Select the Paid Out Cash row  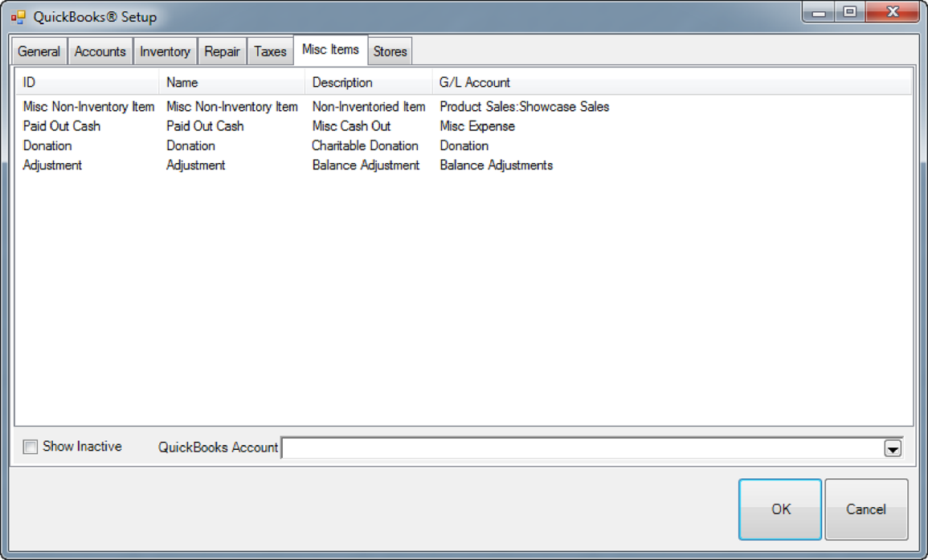[x=62, y=126]
